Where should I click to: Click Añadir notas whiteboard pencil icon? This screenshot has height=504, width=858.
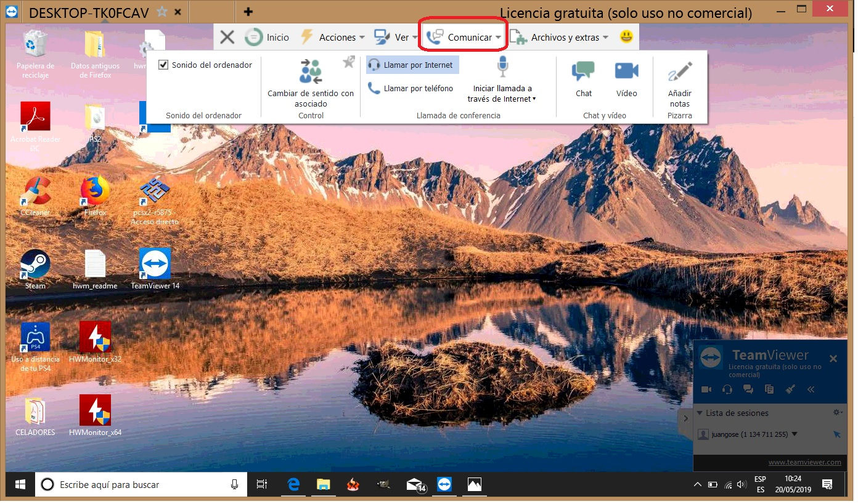(x=680, y=72)
